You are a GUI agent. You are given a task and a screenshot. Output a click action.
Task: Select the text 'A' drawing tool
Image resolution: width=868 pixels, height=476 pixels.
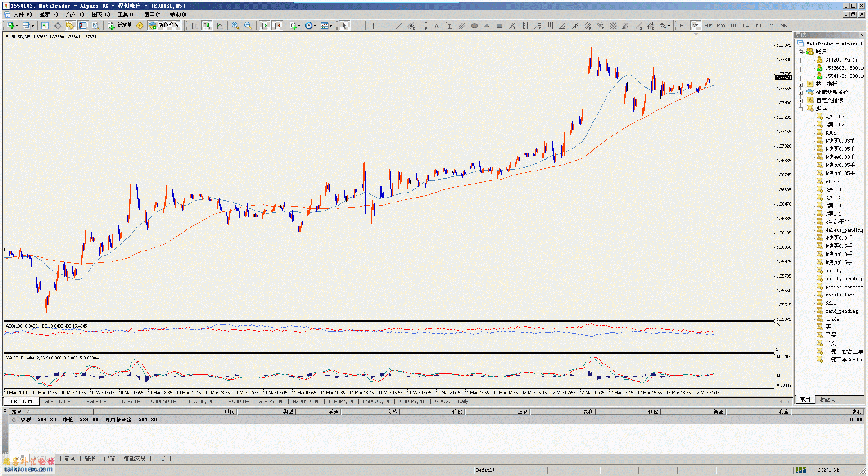pos(436,26)
